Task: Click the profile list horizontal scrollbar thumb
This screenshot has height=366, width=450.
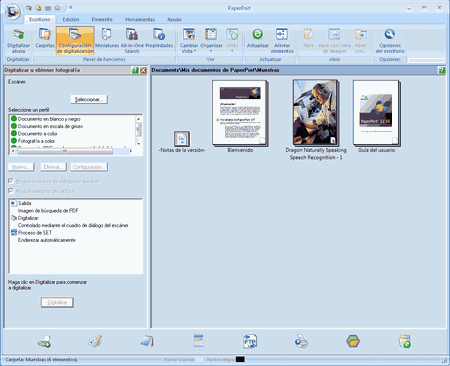Action: 65,151
